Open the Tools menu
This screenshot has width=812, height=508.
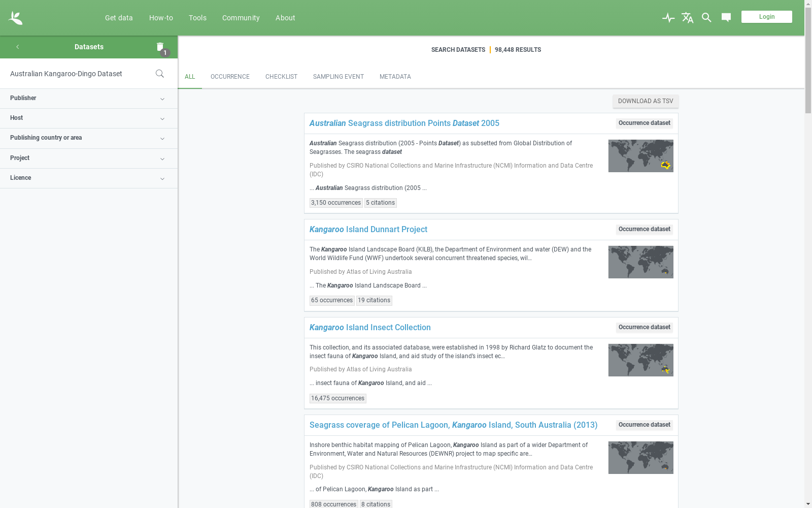click(x=197, y=18)
